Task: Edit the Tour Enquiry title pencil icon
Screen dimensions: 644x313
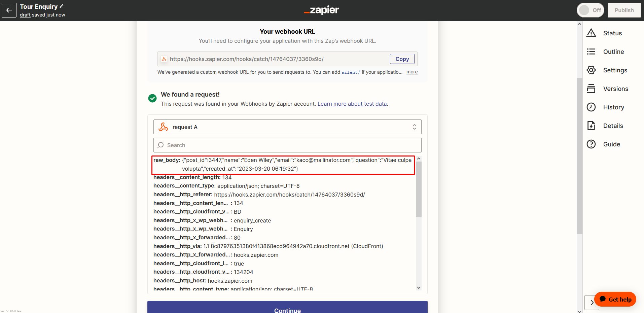Action: click(62, 6)
